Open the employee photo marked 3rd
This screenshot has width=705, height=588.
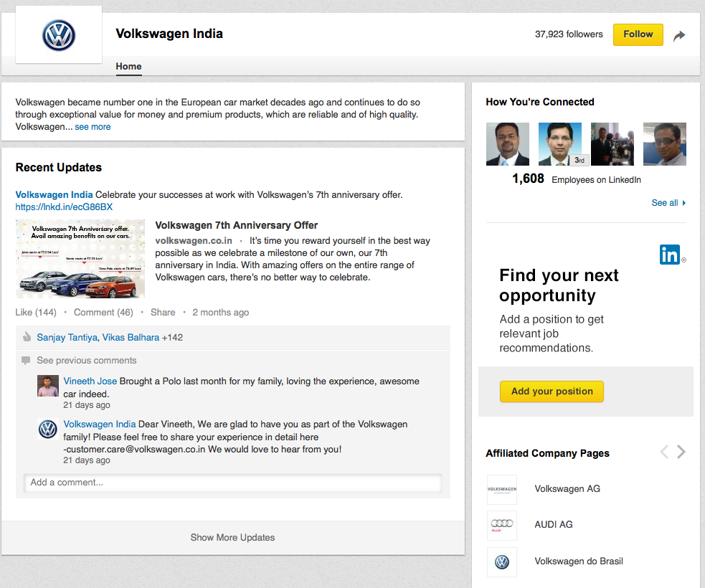tap(560, 144)
